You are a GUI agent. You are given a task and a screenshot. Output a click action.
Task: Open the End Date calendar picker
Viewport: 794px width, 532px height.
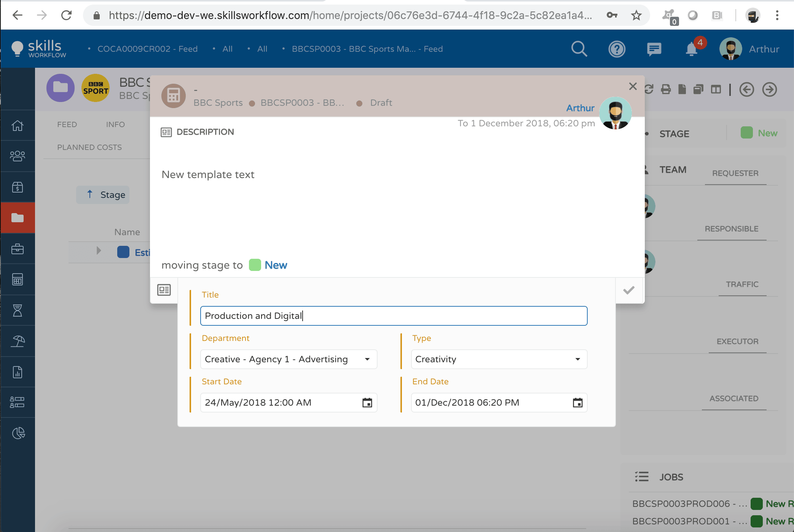(x=577, y=403)
